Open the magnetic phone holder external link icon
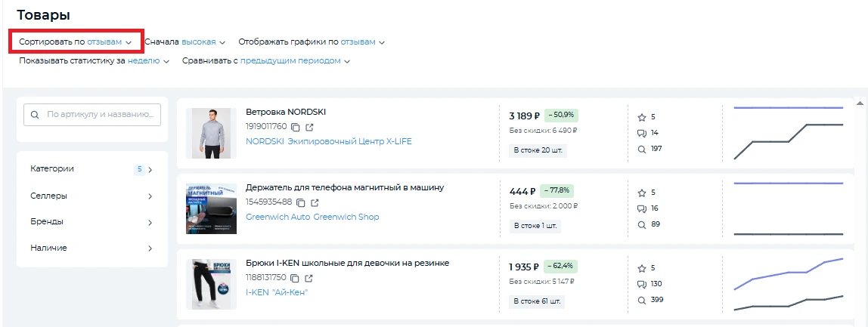 click(315, 202)
